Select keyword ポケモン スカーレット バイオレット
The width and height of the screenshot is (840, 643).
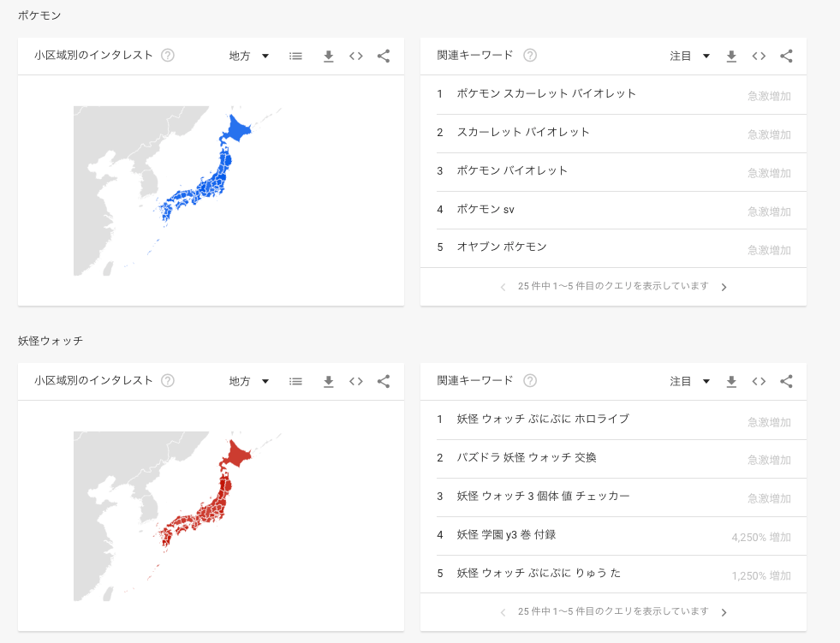pyautogui.click(x=546, y=94)
